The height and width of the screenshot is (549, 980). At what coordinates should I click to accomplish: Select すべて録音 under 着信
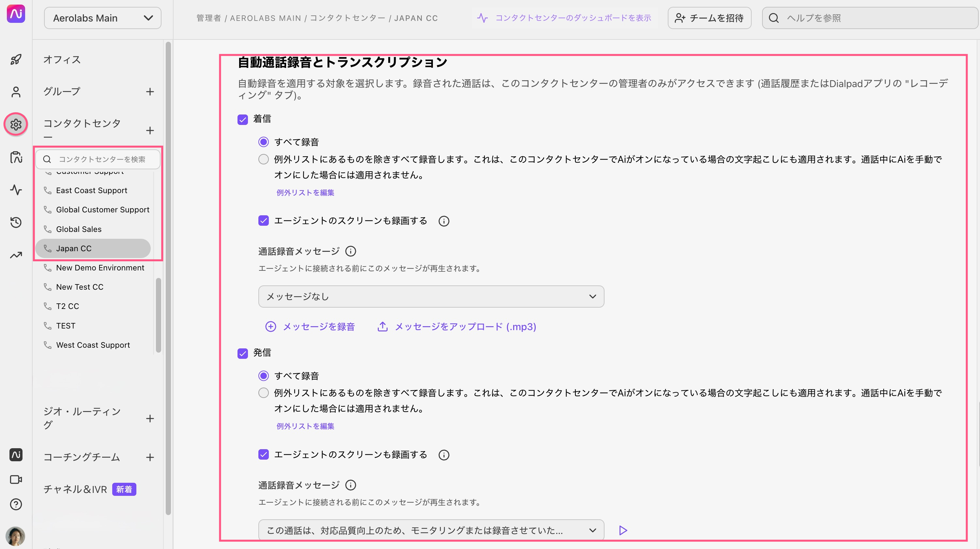(263, 142)
